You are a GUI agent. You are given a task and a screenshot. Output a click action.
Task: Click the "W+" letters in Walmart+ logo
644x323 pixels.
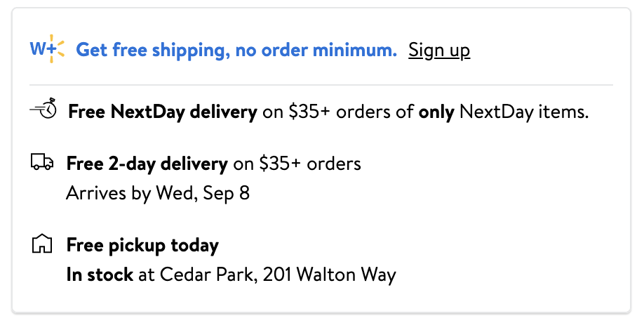42,48
